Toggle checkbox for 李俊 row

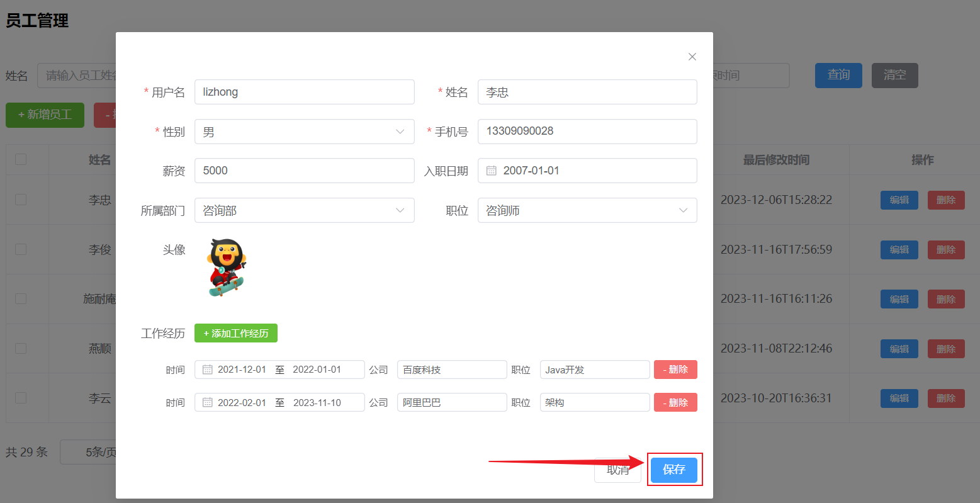(21, 249)
